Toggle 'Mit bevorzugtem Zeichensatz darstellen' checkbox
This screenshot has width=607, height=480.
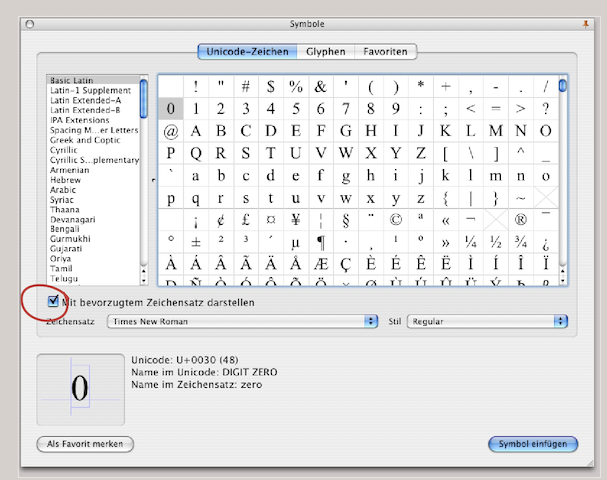[53, 301]
